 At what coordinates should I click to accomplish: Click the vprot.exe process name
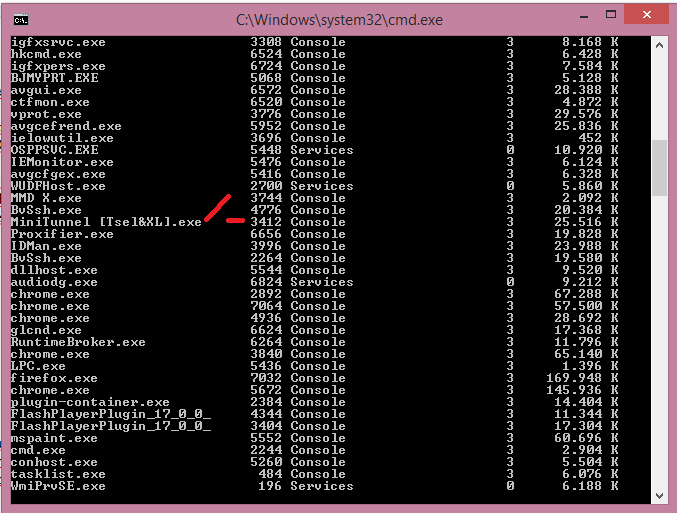tap(46, 114)
